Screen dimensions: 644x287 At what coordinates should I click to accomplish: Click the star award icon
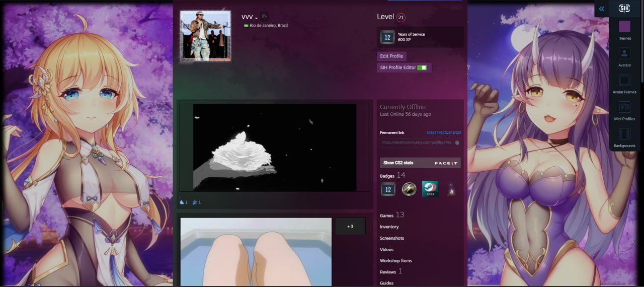tap(195, 202)
